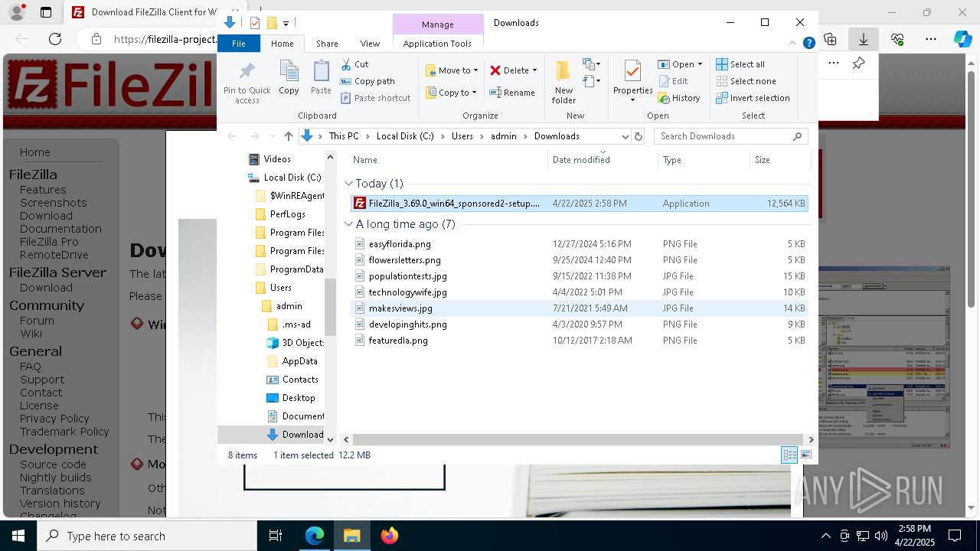Collapse the Explorer ribbon chevron

click(792, 44)
